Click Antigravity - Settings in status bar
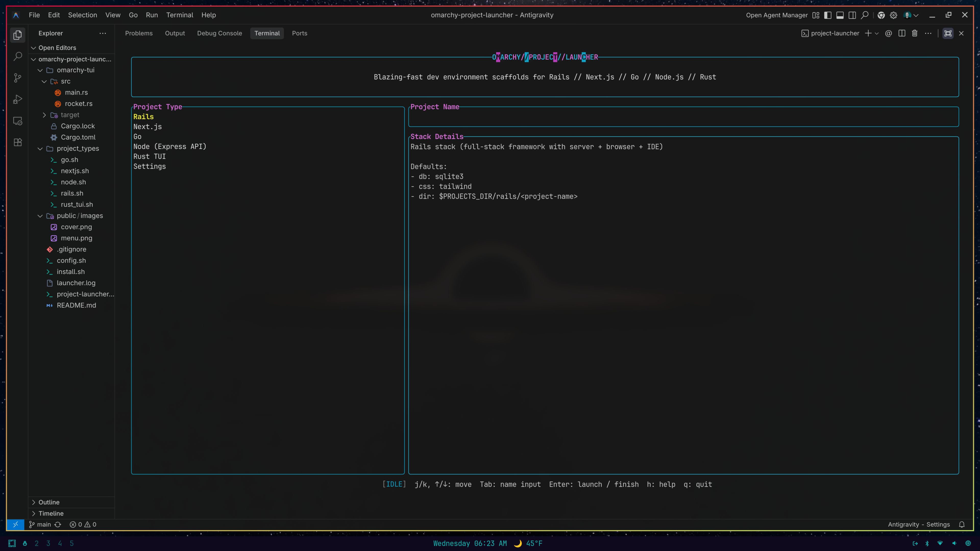 919,524
